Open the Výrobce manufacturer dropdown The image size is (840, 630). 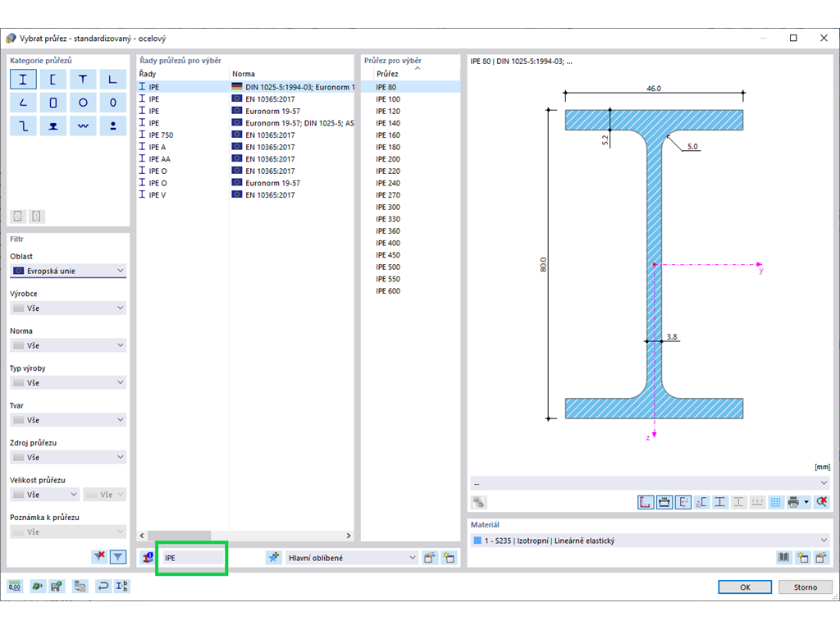click(68, 308)
